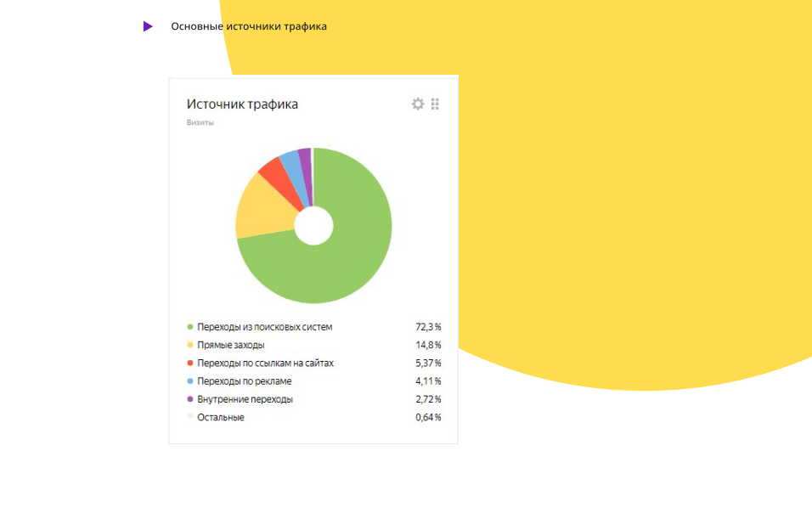
Task: Click the purple legend dot
Action: (190, 399)
